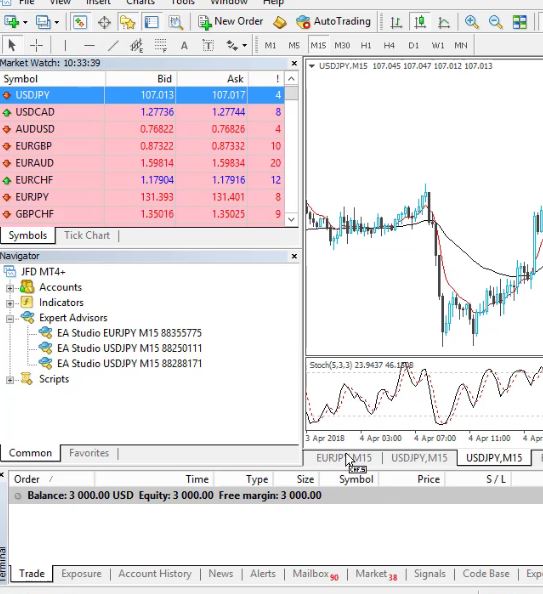This screenshot has height=594, width=543.
Task: Select GBPCHF symbol in Market Watch
Action: click(x=34, y=214)
